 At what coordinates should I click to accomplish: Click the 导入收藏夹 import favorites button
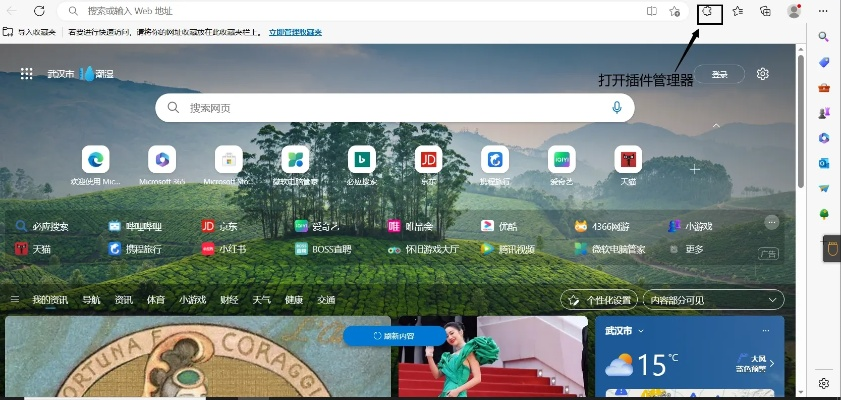point(29,32)
